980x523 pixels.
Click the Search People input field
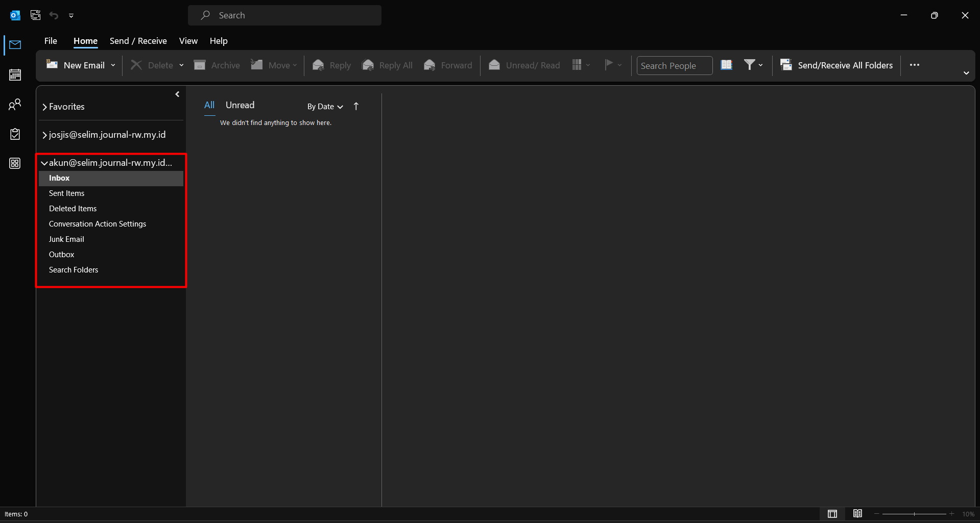click(674, 66)
